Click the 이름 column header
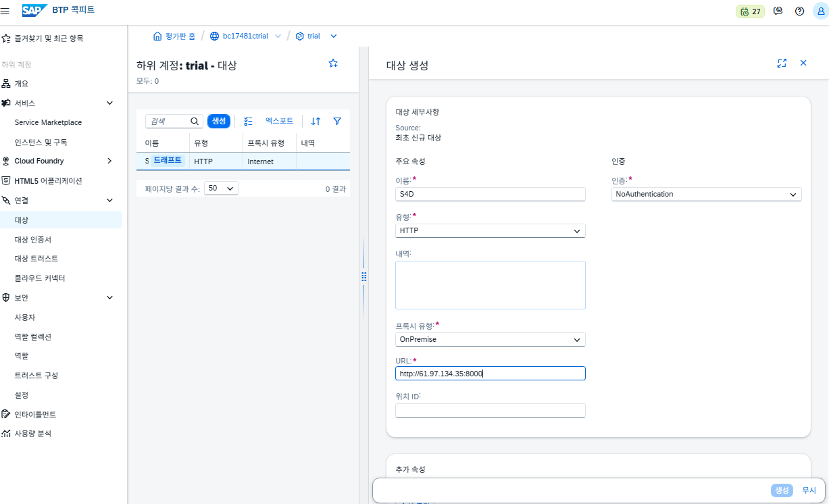 tap(163, 143)
